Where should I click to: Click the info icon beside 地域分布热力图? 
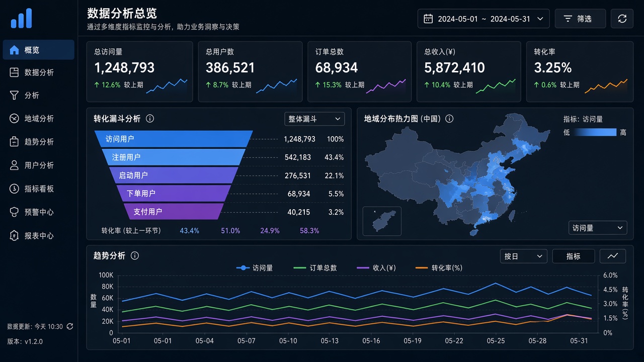450,119
